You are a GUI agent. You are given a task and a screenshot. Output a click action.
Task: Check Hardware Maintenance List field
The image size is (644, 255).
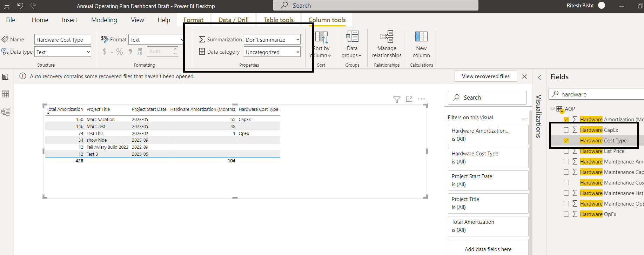pos(566,193)
